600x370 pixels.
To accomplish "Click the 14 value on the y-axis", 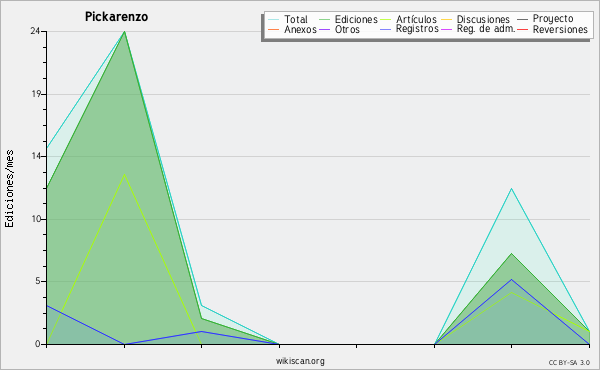I will pyautogui.click(x=36, y=156).
